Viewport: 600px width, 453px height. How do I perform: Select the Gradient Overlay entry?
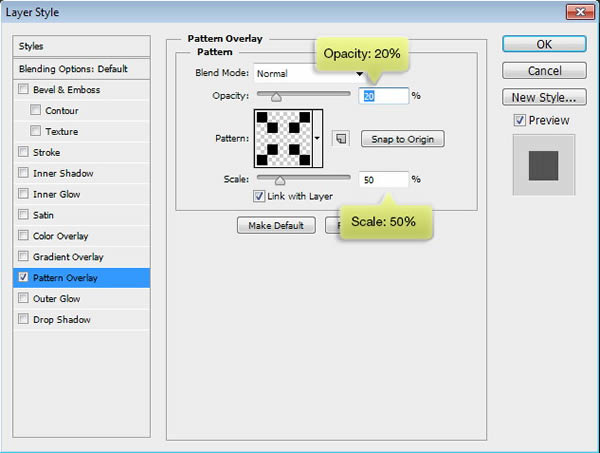pos(82,257)
